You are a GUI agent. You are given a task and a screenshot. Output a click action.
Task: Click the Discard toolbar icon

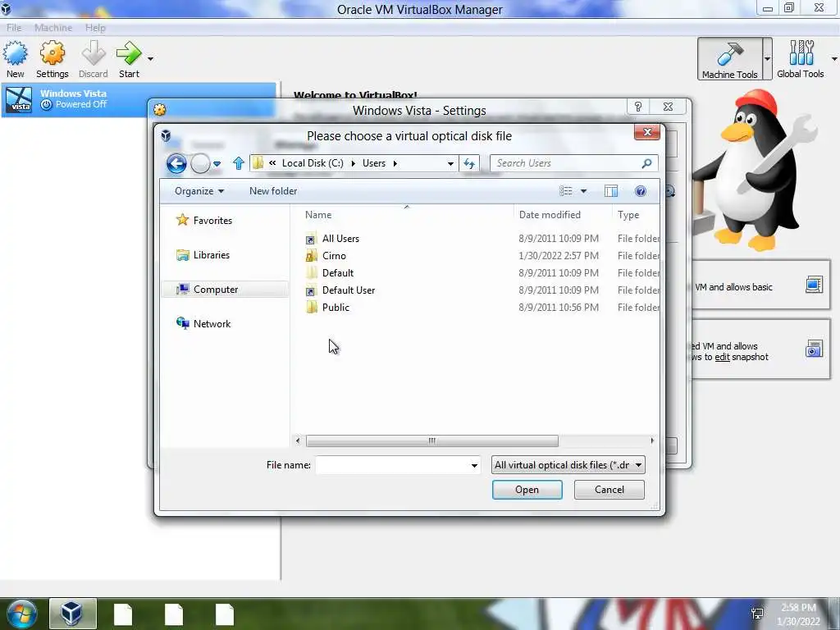pyautogui.click(x=94, y=59)
